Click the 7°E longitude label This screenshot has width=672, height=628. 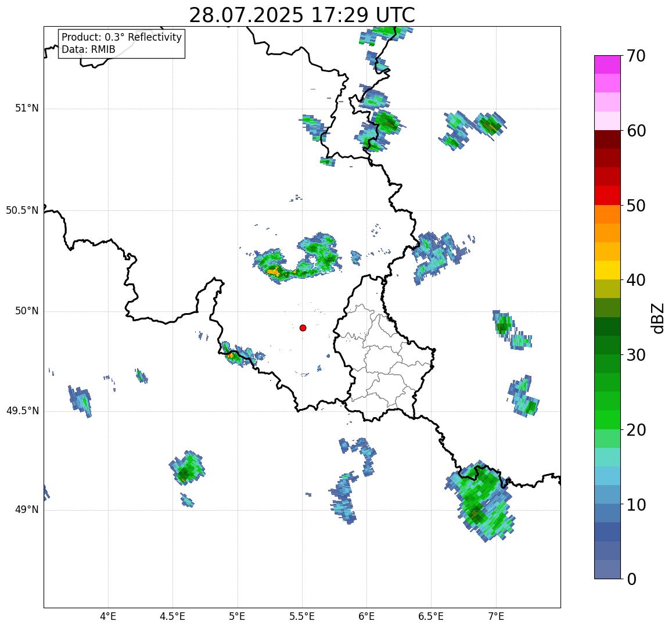(x=496, y=616)
